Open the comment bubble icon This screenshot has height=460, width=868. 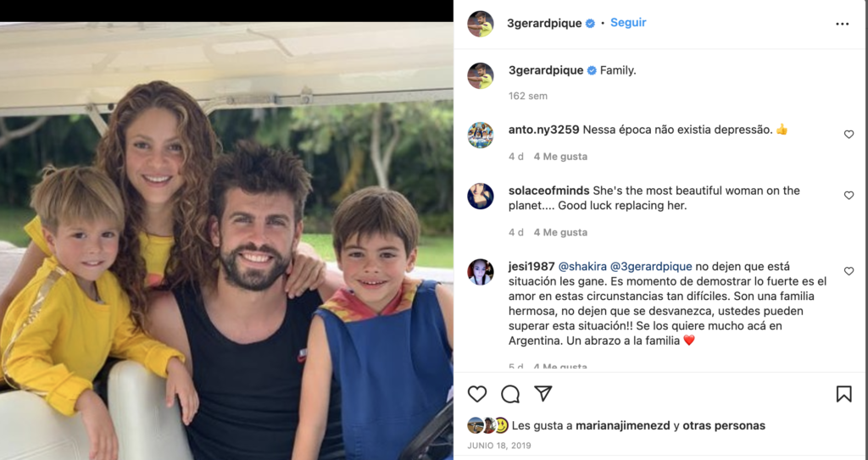[x=509, y=394]
